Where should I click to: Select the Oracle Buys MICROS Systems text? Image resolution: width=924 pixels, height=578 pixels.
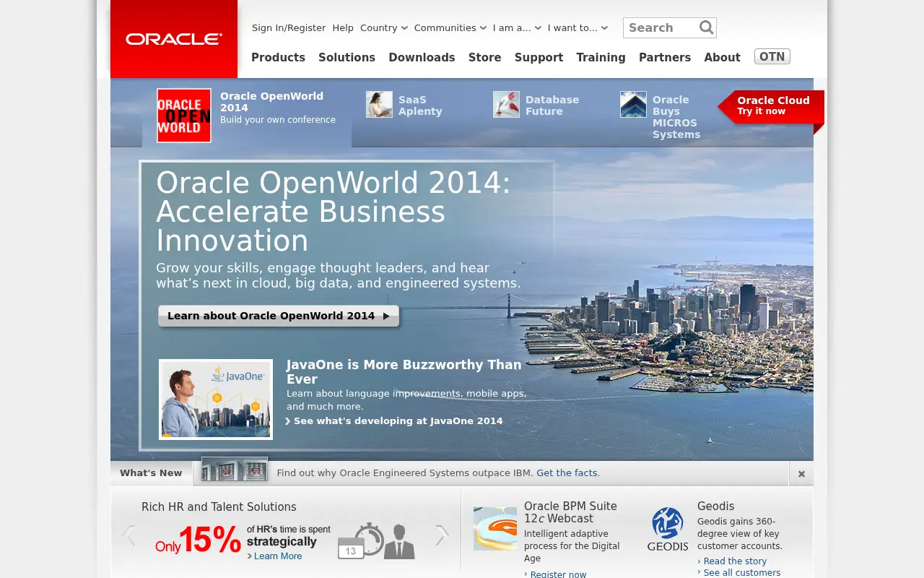coord(676,117)
